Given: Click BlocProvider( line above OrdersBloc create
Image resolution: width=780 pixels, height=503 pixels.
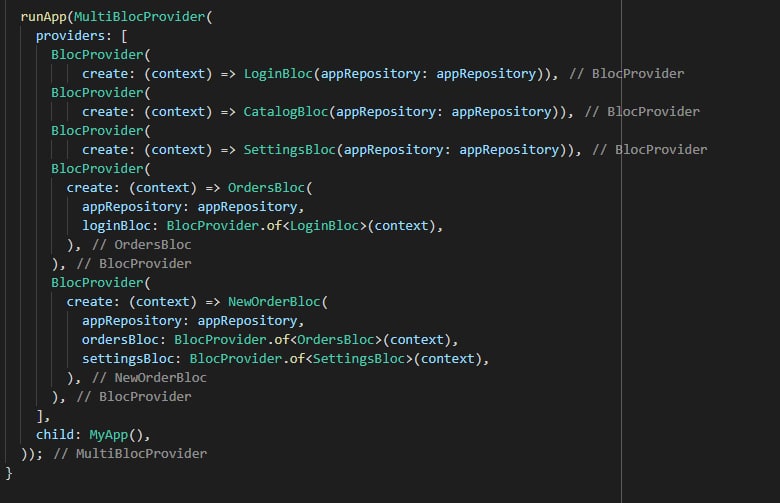Looking at the screenshot, I should pos(100,169).
